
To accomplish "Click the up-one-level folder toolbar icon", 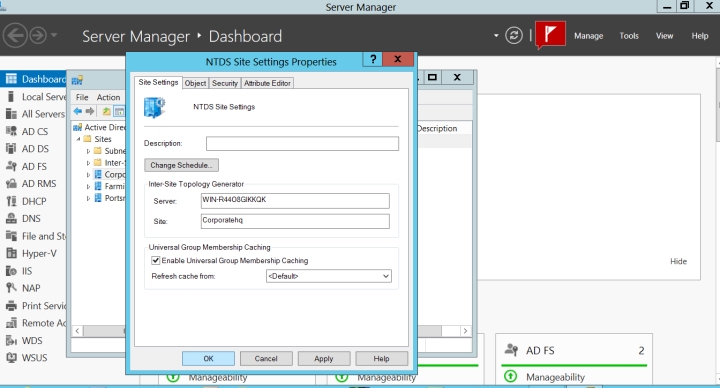I will click(107, 111).
